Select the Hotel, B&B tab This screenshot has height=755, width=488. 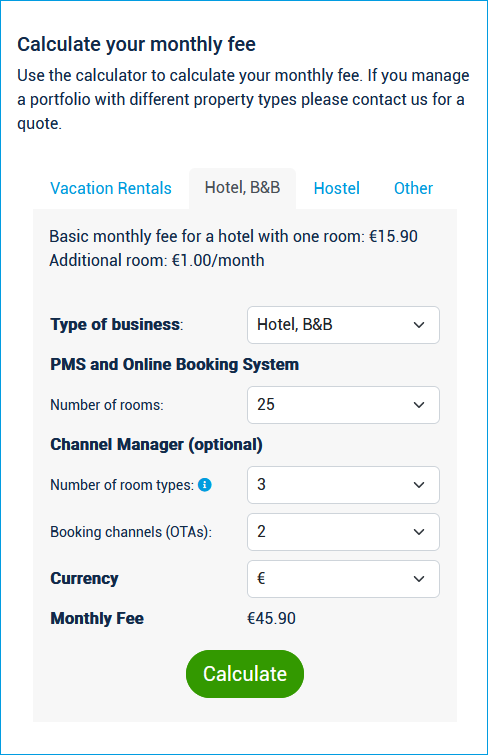[242, 188]
